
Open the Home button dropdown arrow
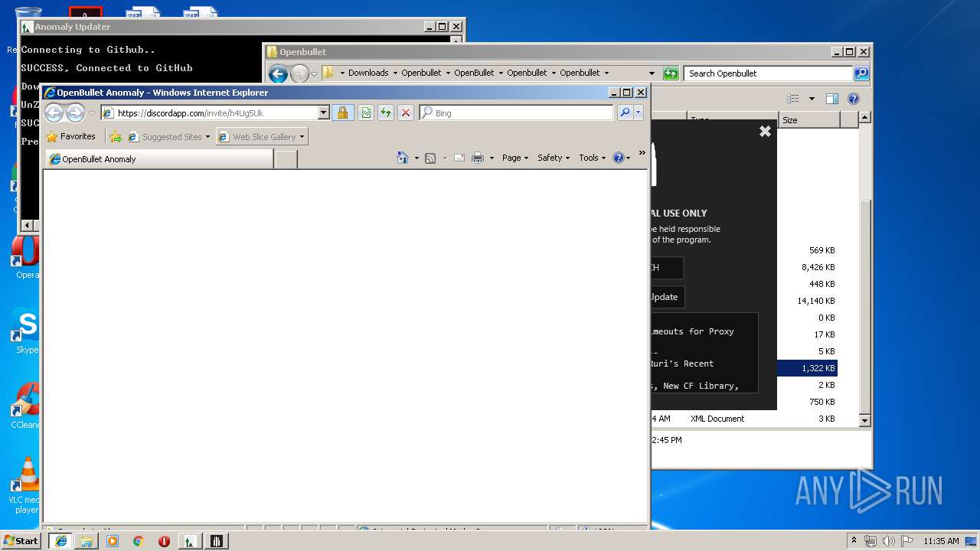[x=416, y=158]
